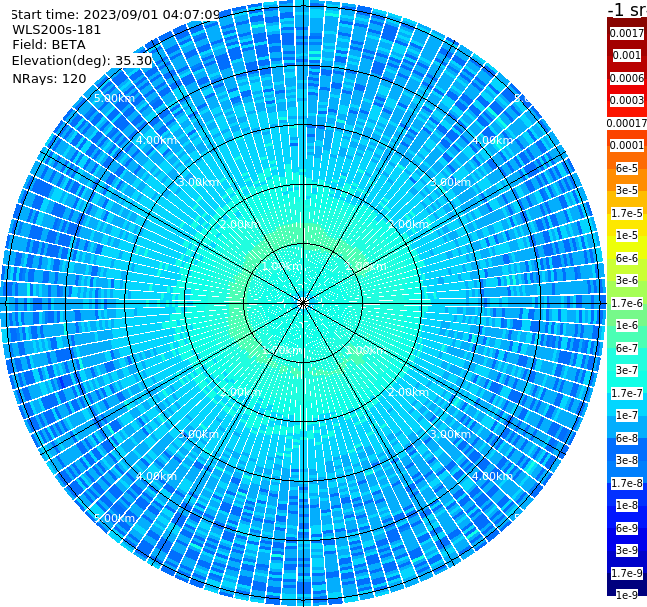This screenshot has height=607, width=647.
Task: Click the 'NRays: 120' label
Action: pos(49,78)
